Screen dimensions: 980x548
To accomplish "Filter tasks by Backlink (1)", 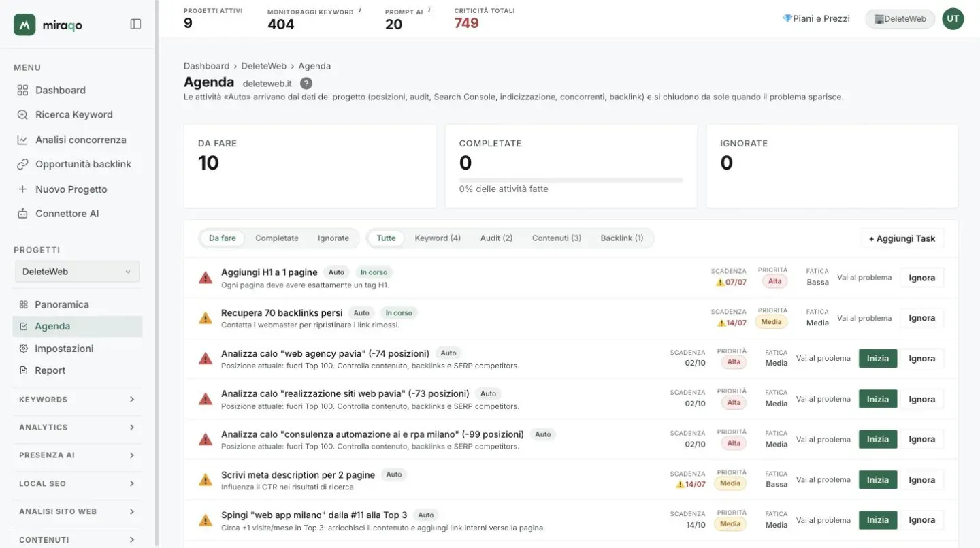I will 622,238.
